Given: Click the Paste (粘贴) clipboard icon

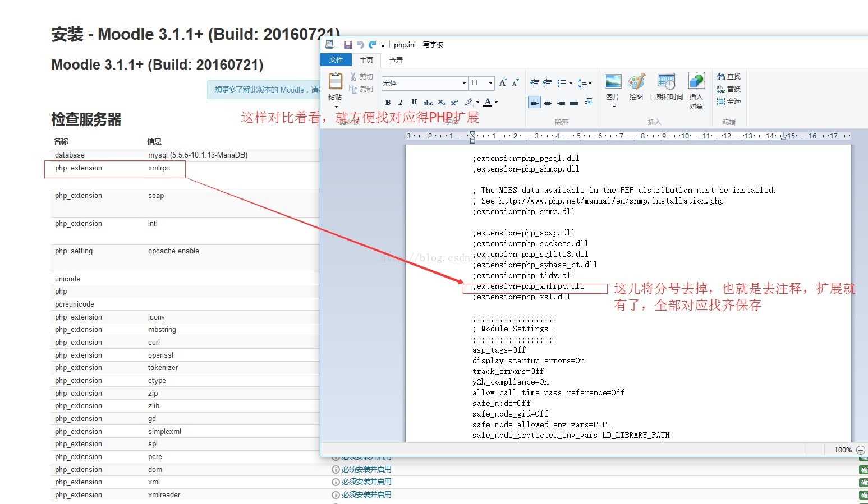Looking at the screenshot, I should click(x=336, y=82).
